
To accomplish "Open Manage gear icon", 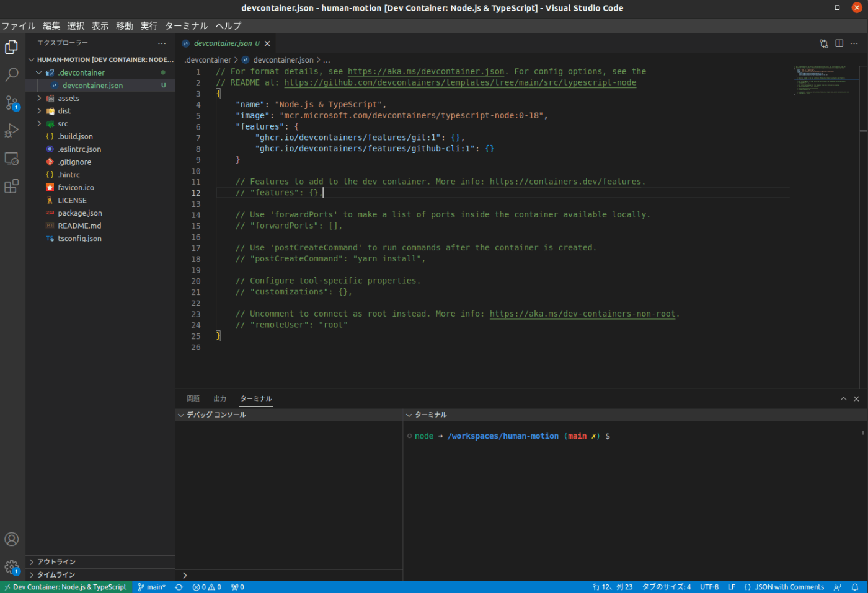I will [12, 567].
